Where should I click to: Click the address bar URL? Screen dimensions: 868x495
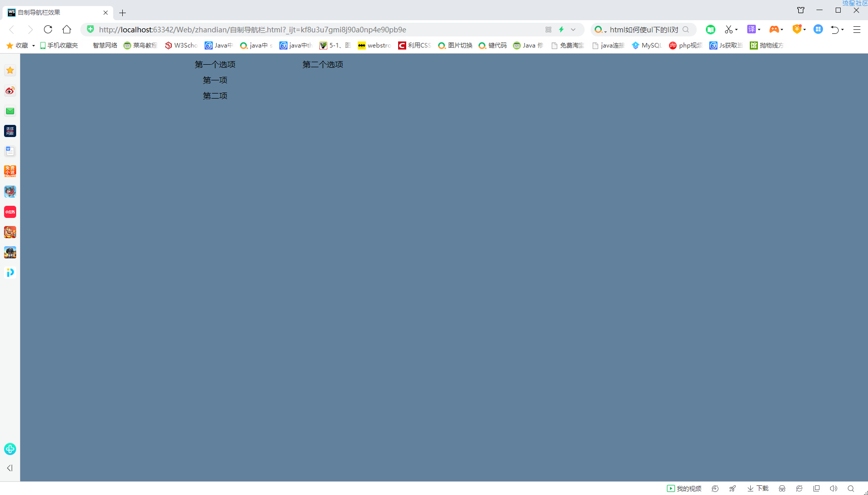[253, 30]
